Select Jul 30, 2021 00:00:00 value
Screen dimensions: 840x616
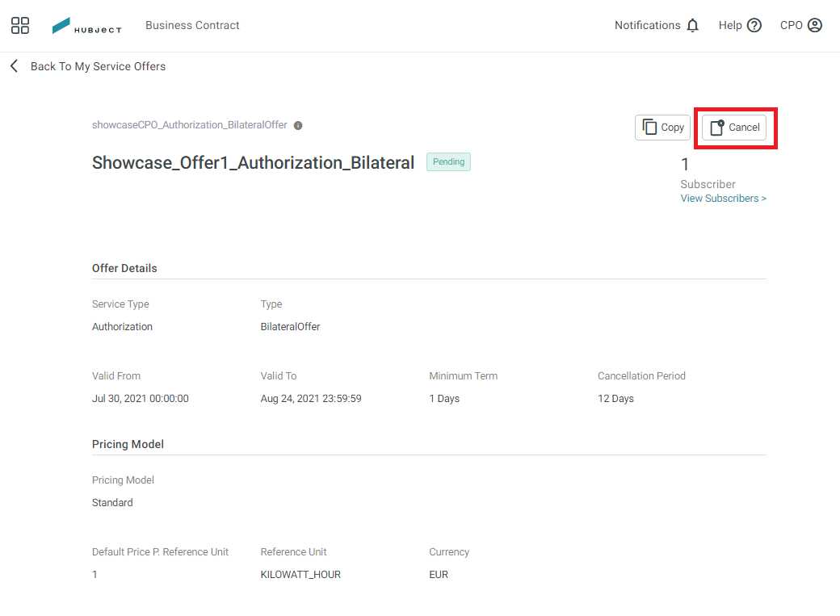pyautogui.click(x=141, y=399)
